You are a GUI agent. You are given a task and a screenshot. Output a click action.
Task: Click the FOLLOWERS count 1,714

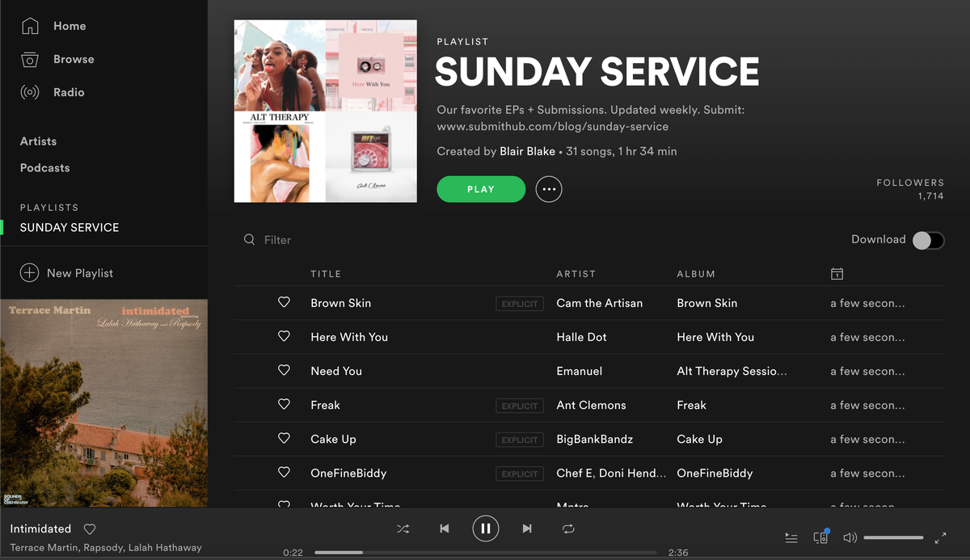(930, 196)
